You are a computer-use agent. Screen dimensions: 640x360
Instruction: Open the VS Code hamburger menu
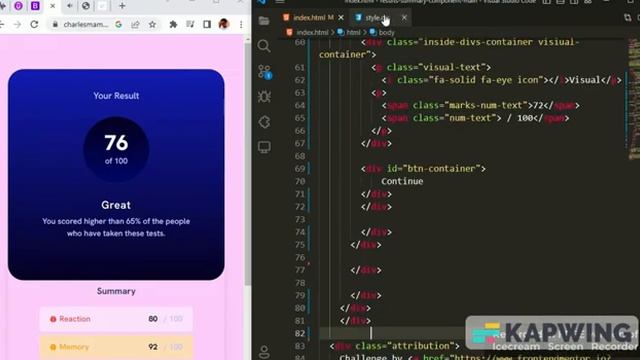tap(280, 2)
